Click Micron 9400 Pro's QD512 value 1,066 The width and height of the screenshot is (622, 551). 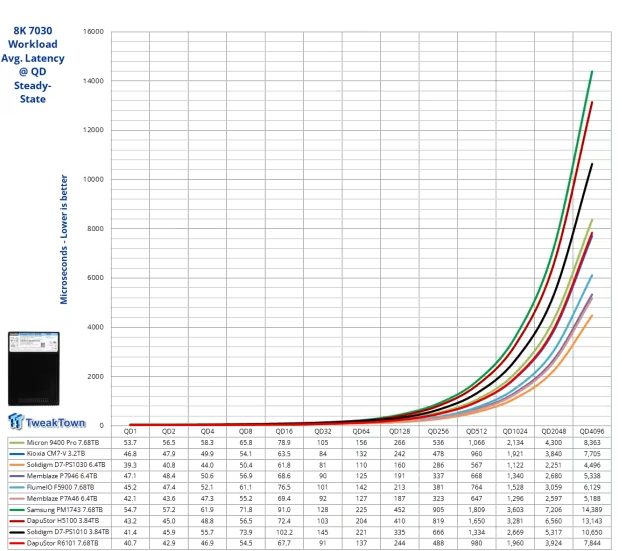point(476,443)
